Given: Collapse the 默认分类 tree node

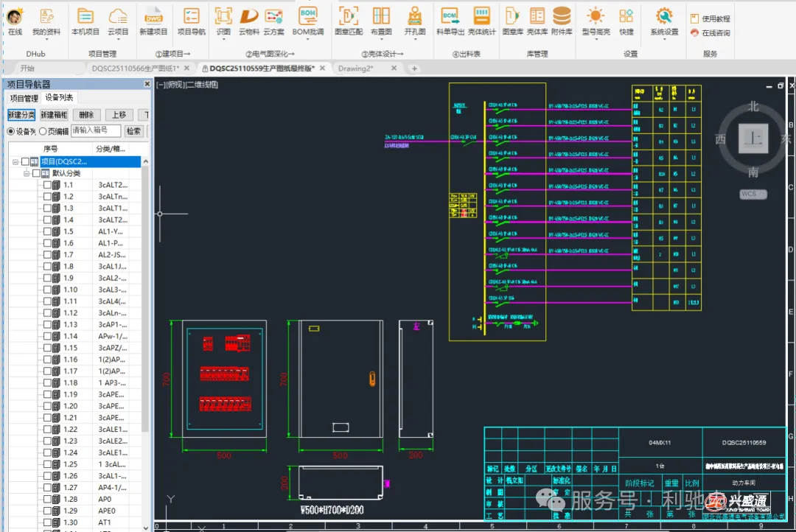Looking at the screenshot, I should coord(27,173).
